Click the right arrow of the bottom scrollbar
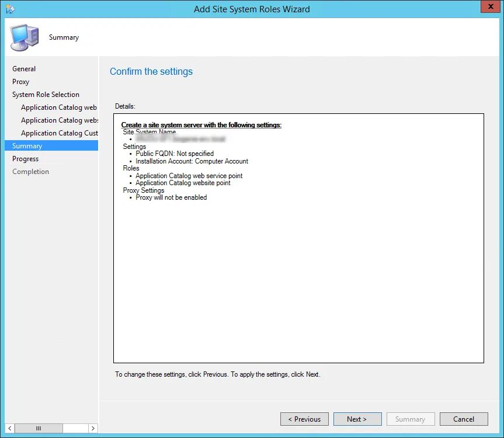 (93, 428)
